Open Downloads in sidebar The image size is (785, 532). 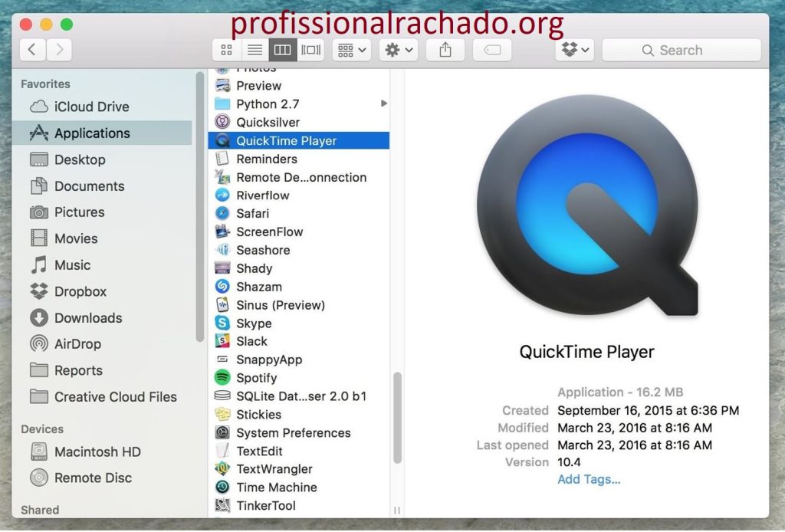coord(102,318)
